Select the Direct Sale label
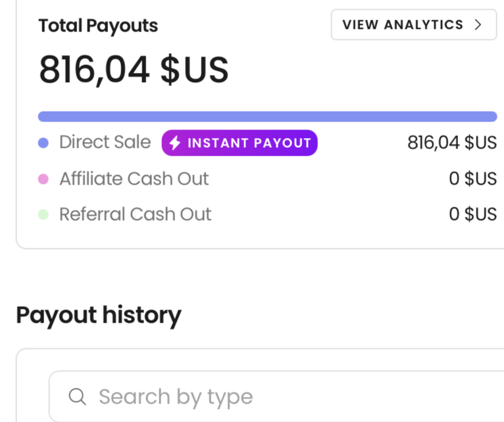 click(x=105, y=142)
